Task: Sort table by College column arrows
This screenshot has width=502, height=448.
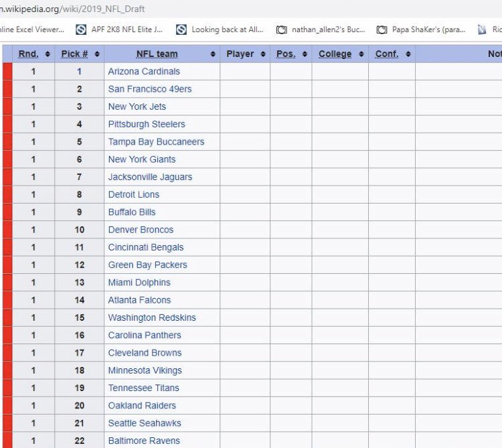Action: [361, 54]
